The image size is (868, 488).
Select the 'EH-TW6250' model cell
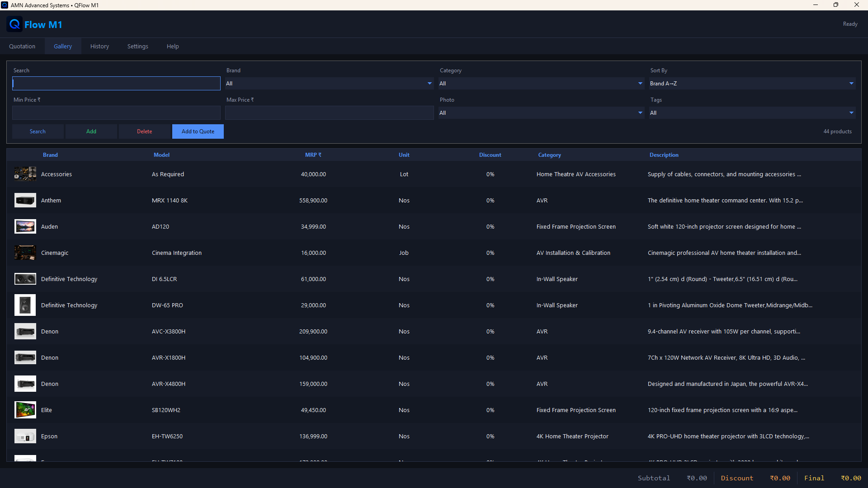click(x=167, y=436)
